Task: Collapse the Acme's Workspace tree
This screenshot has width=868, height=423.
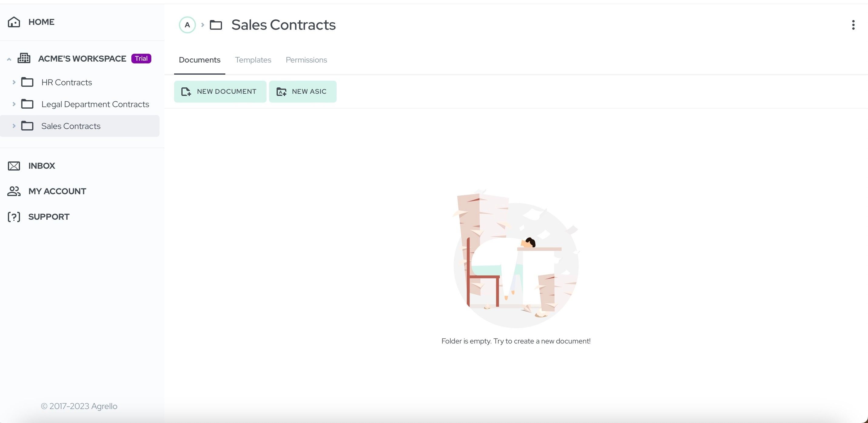Action: coord(9,59)
